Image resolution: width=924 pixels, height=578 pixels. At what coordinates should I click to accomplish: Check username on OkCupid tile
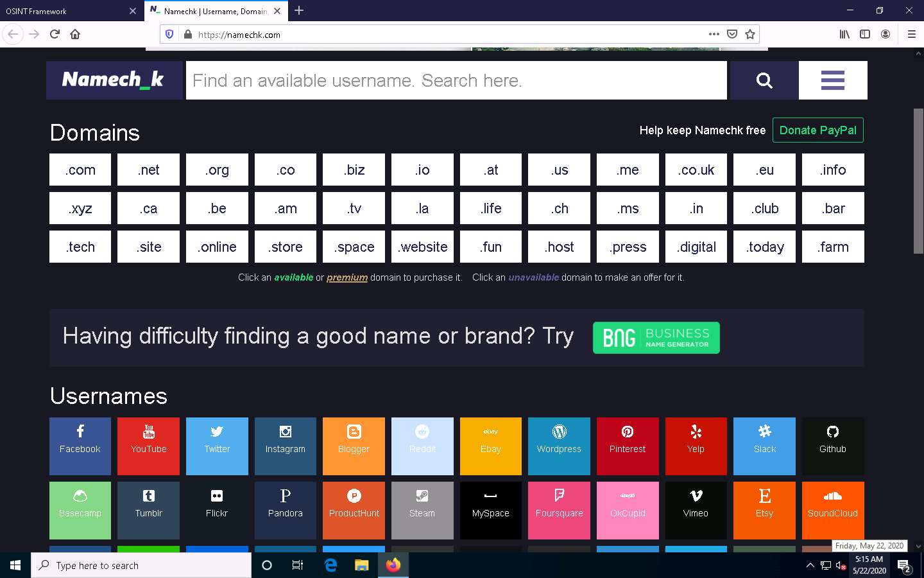coord(628,511)
